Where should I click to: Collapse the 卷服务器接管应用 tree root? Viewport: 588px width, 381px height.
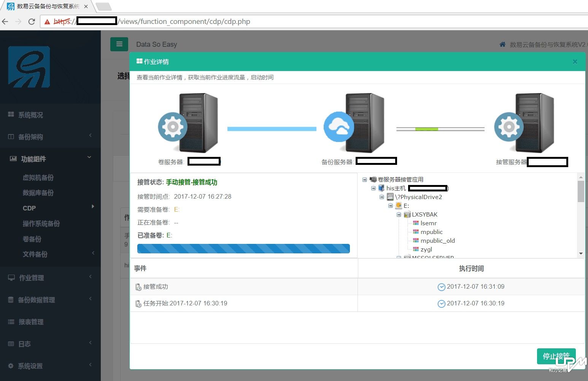click(364, 179)
